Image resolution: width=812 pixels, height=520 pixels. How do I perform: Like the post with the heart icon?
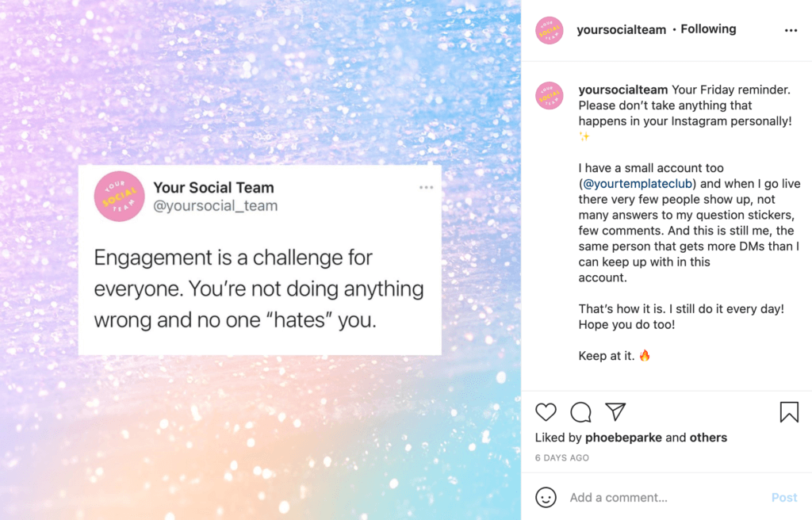point(546,412)
